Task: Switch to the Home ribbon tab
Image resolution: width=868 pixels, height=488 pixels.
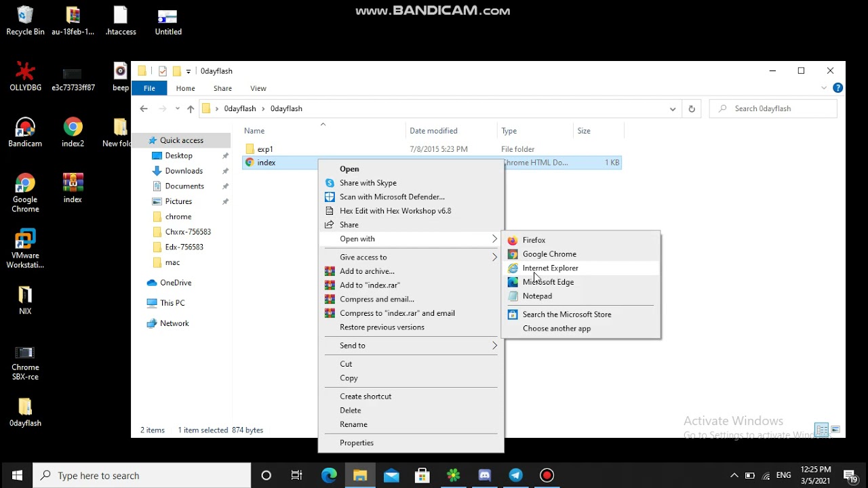Action: 185,88
